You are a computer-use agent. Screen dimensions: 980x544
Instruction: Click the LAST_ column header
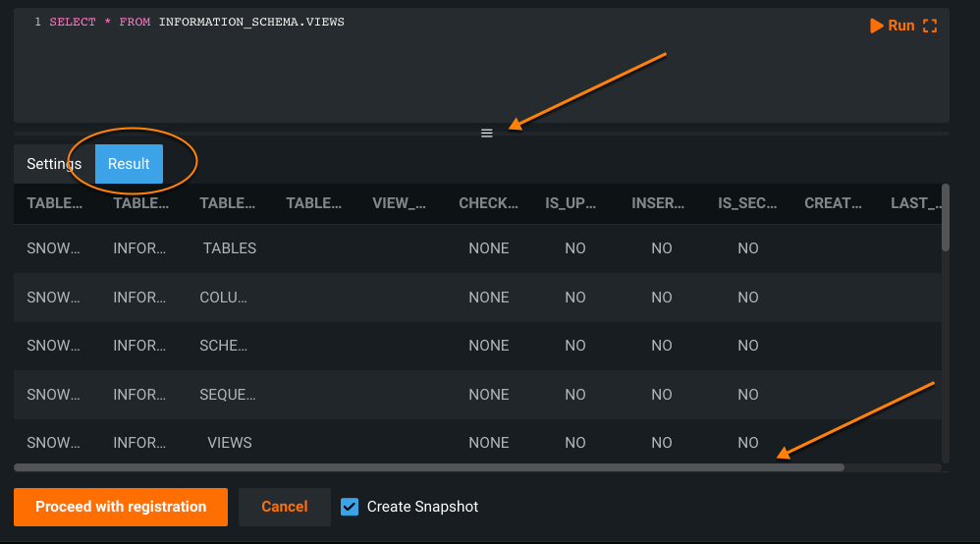point(908,203)
